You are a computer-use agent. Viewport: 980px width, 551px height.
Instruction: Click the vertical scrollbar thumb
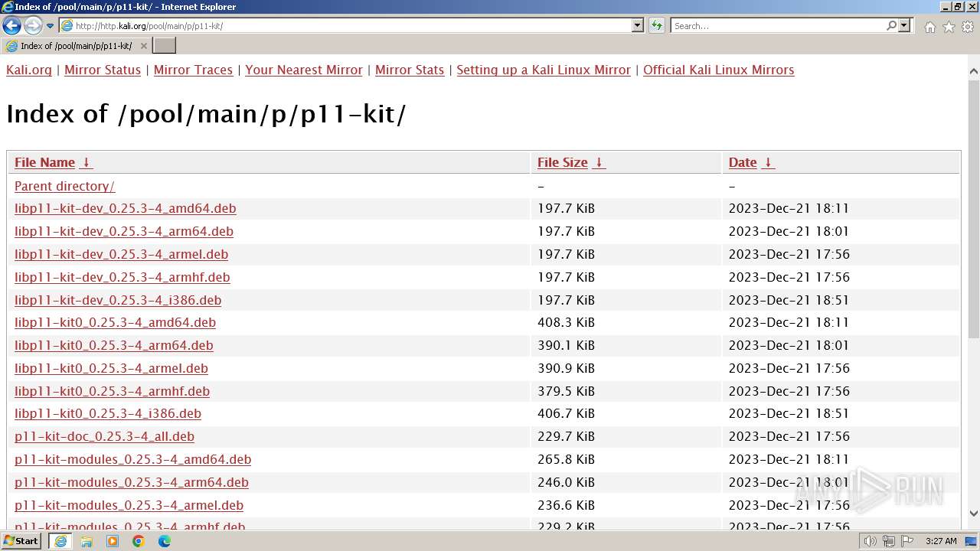pos(973,210)
